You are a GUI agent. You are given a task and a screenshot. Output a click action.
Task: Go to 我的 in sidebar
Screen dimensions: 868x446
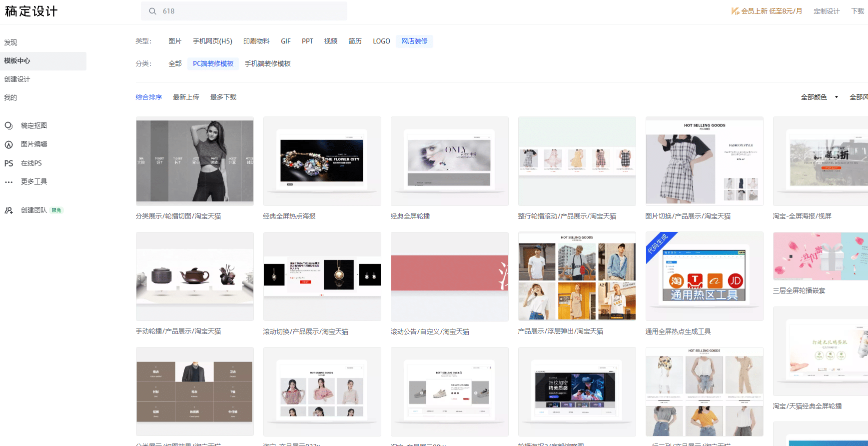click(10, 97)
